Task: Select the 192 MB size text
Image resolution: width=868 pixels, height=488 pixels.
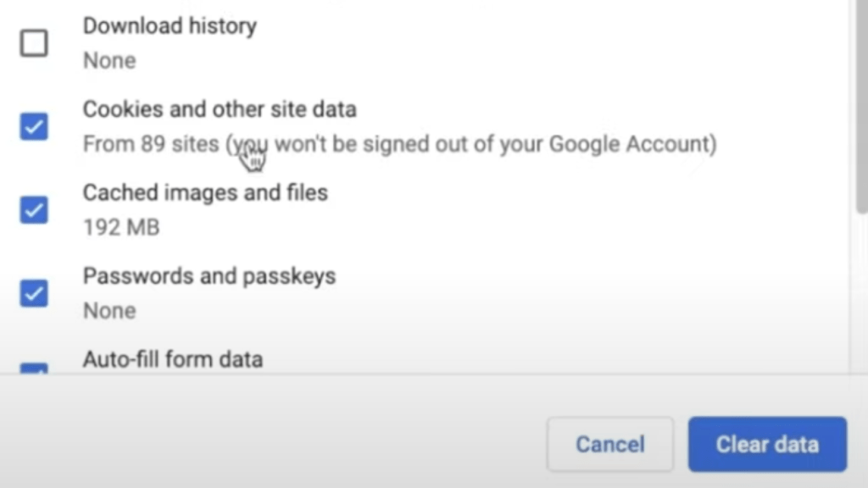Action: (x=120, y=227)
